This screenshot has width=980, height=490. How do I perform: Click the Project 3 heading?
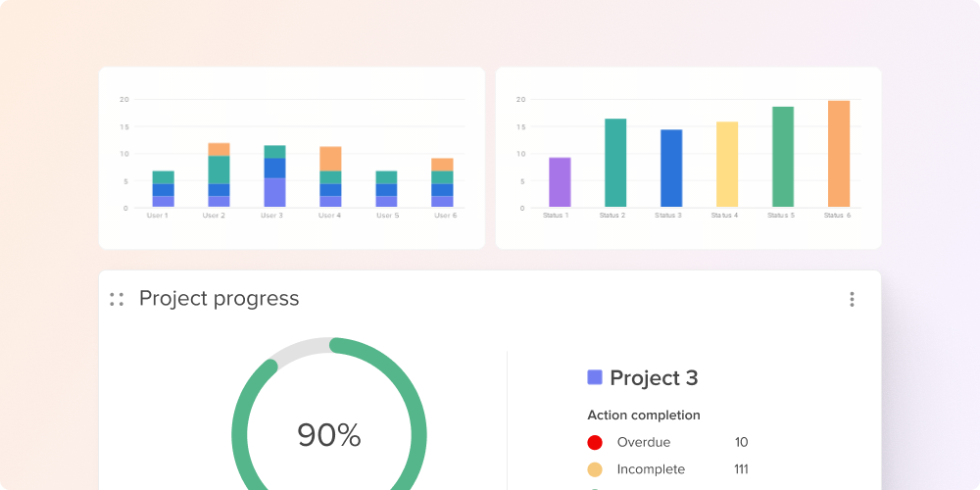coord(654,378)
